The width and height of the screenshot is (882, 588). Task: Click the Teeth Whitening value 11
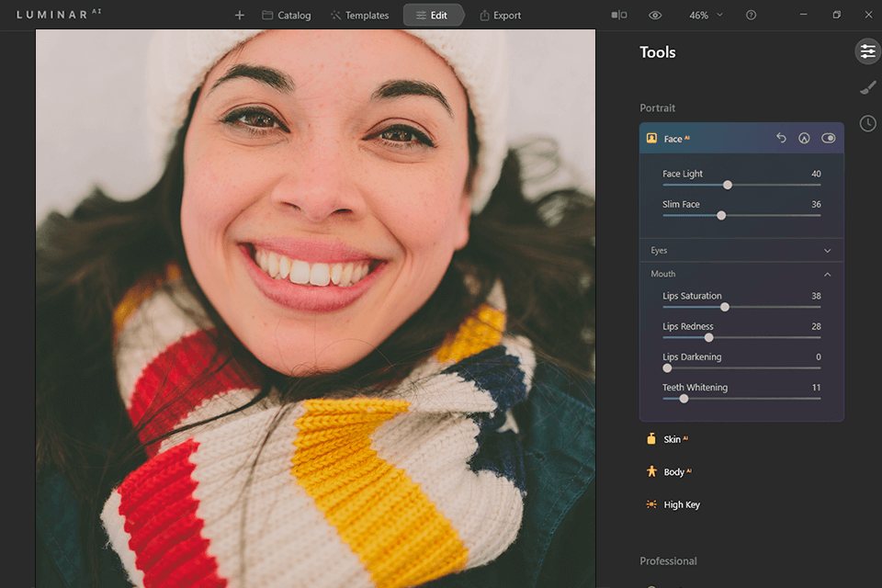click(816, 387)
